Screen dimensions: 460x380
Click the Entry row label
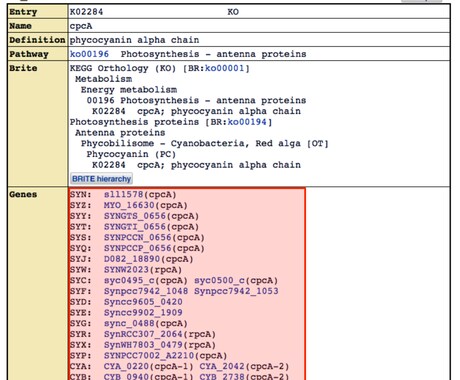pyautogui.click(x=23, y=12)
